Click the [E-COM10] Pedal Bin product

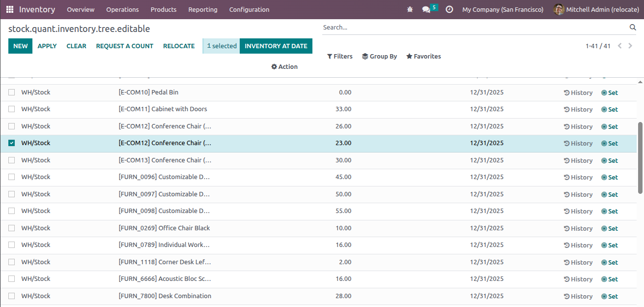point(148,92)
